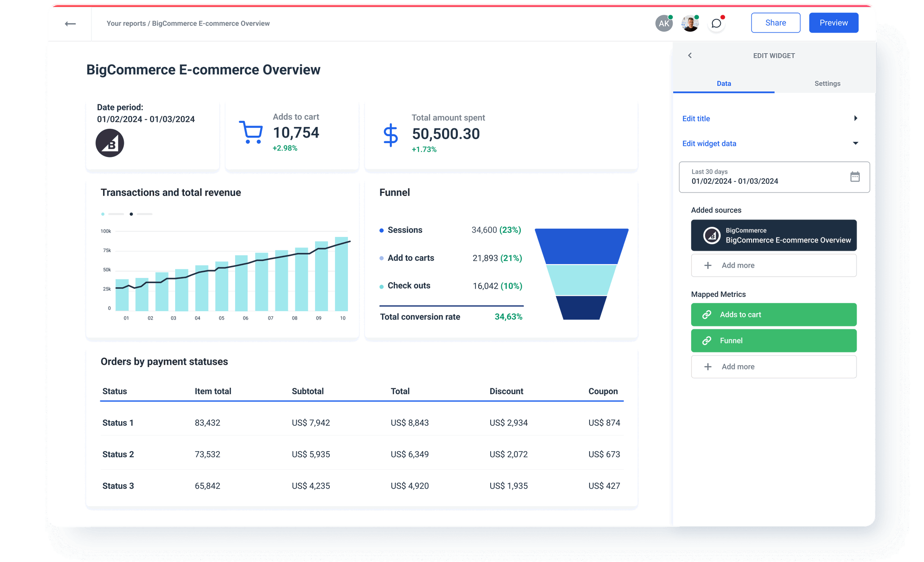Open the chat notifications bubble

(x=716, y=23)
